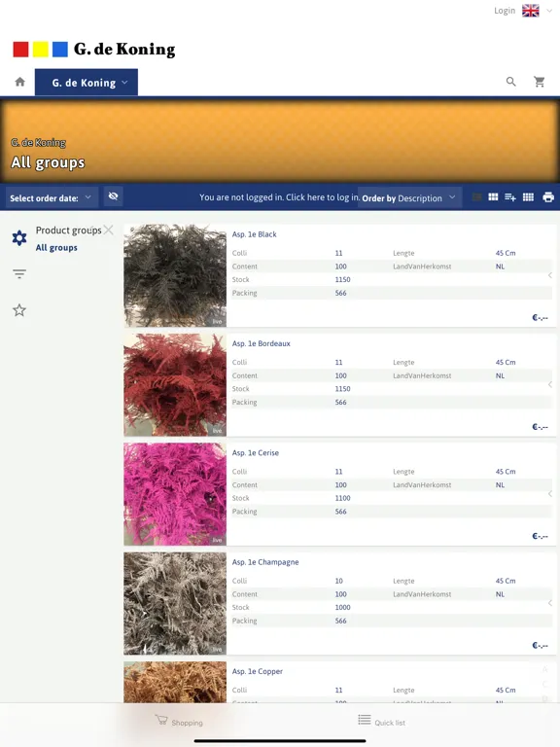Click the not logged in message link
The image size is (560, 747).
(x=279, y=197)
